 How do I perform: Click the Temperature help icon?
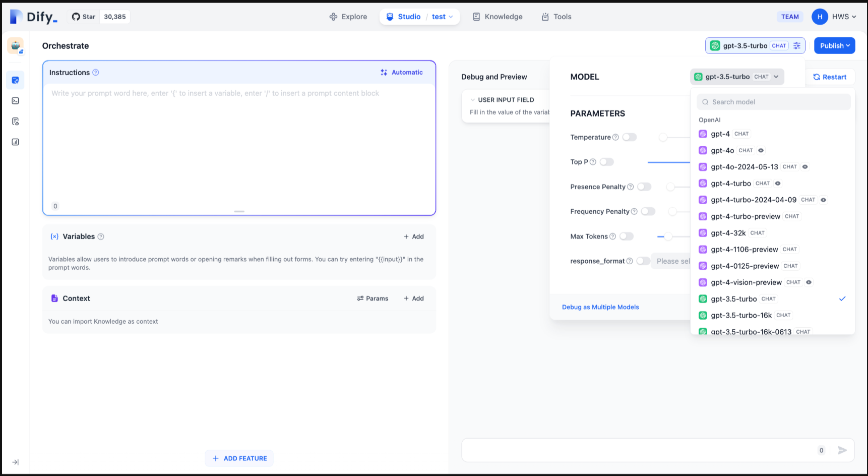615,137
